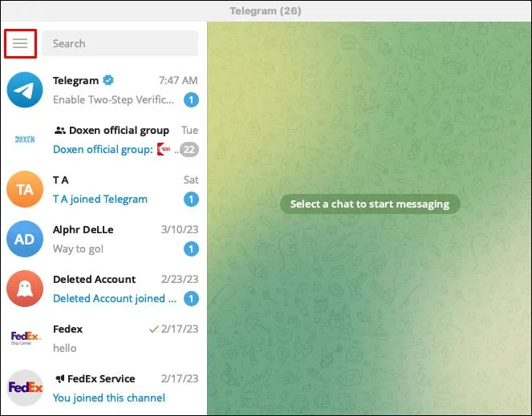Click the 'Way to go!' message preview

click(78, 249)
